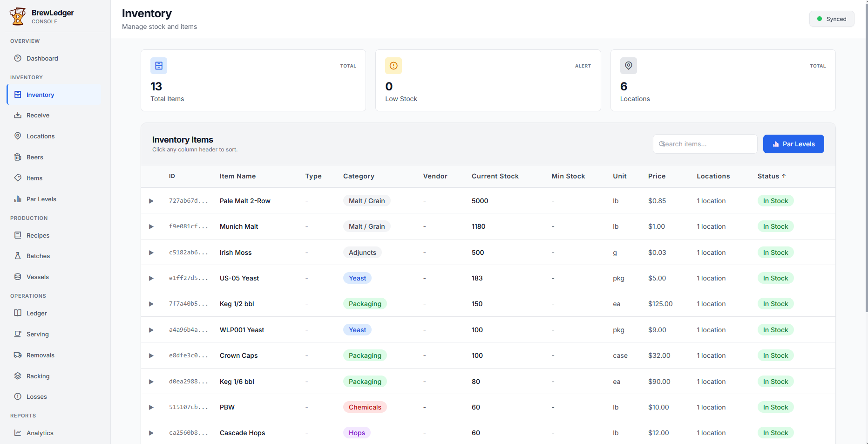This screenshot has width=868, height=444.
Task: Click the Synced status indicator
Action: [x=832, y=19]
